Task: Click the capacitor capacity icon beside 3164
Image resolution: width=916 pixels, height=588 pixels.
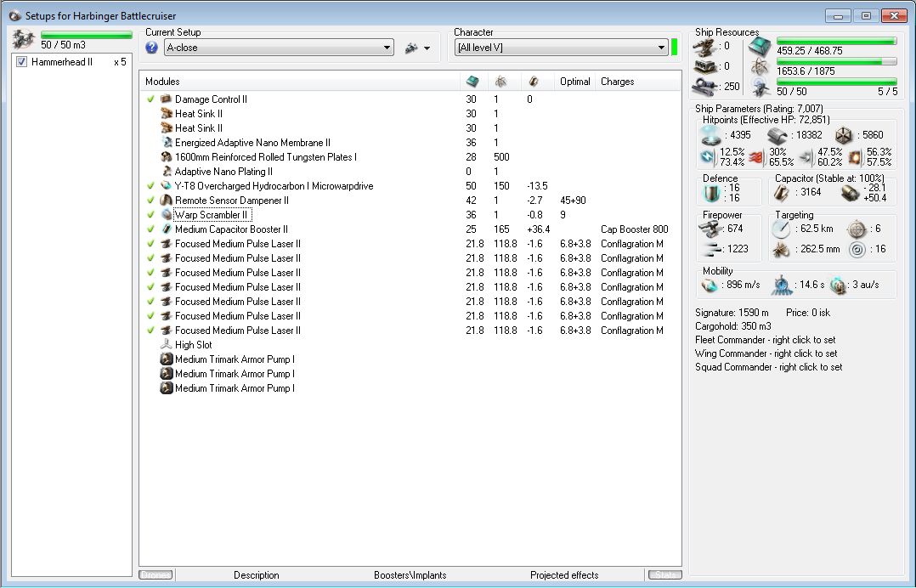Action: pos(781,193)
